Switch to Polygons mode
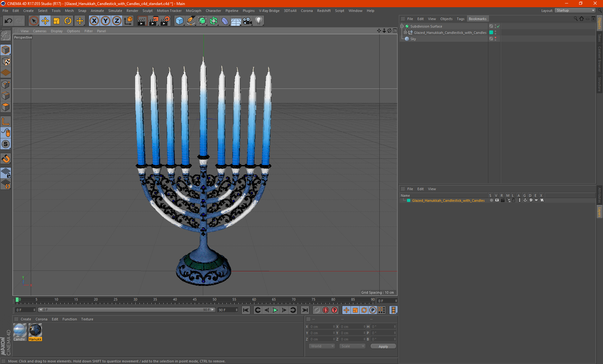Image resolution: width=603 pixels, height=364 pixels. [6, 107]
